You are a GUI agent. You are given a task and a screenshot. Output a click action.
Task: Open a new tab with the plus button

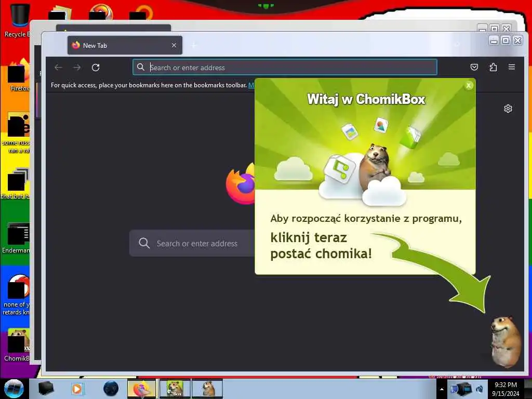[194, 45]
